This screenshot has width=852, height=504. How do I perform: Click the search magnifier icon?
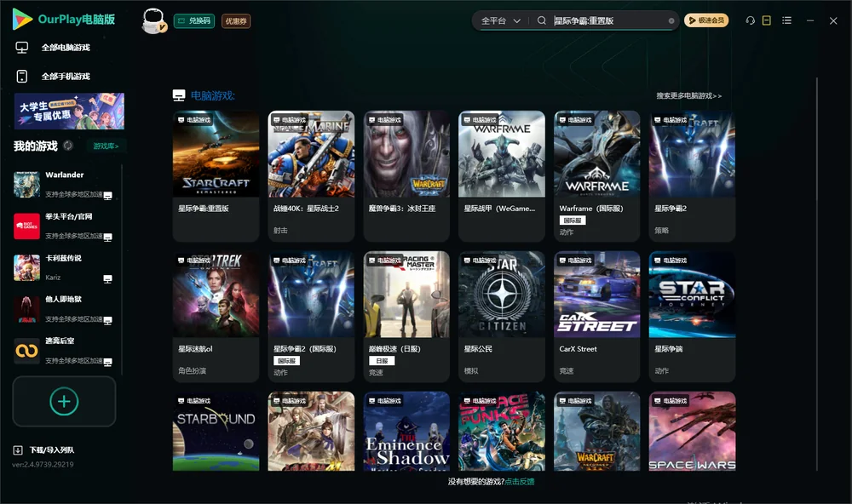point(542,20)
